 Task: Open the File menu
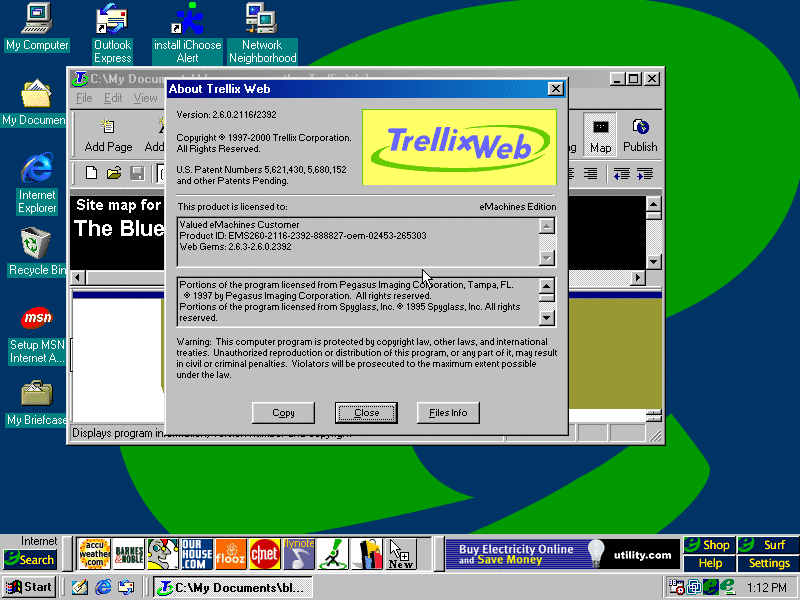coord(84,98)
